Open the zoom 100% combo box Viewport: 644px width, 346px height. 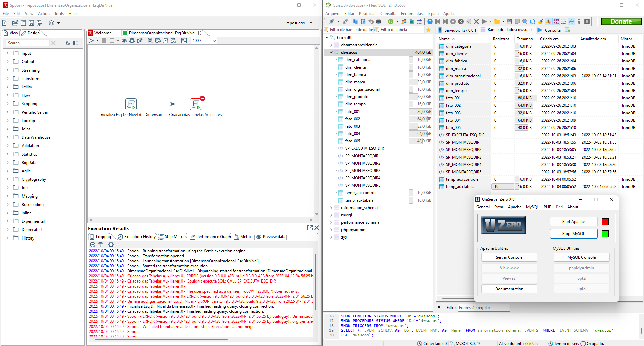[204, 41]
